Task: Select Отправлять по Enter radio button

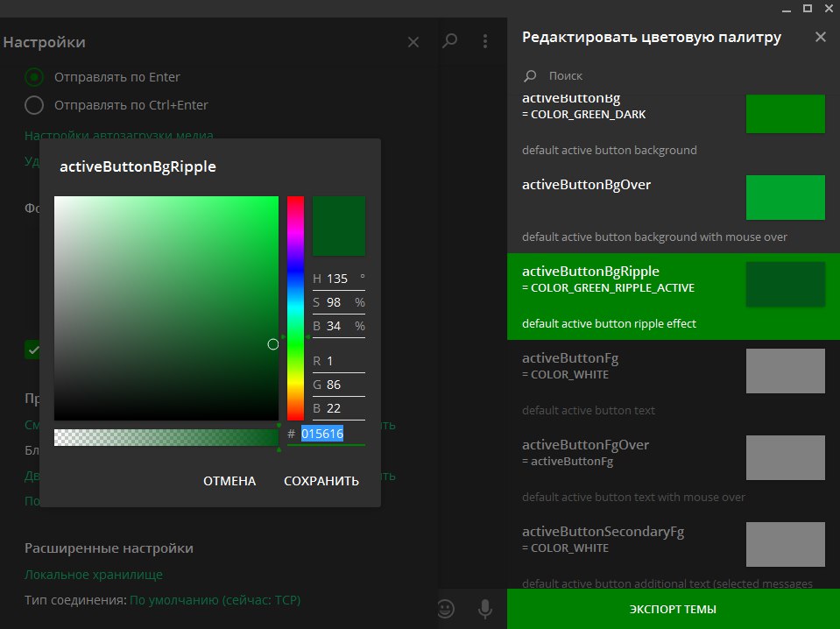Action: tap(34, 77)
